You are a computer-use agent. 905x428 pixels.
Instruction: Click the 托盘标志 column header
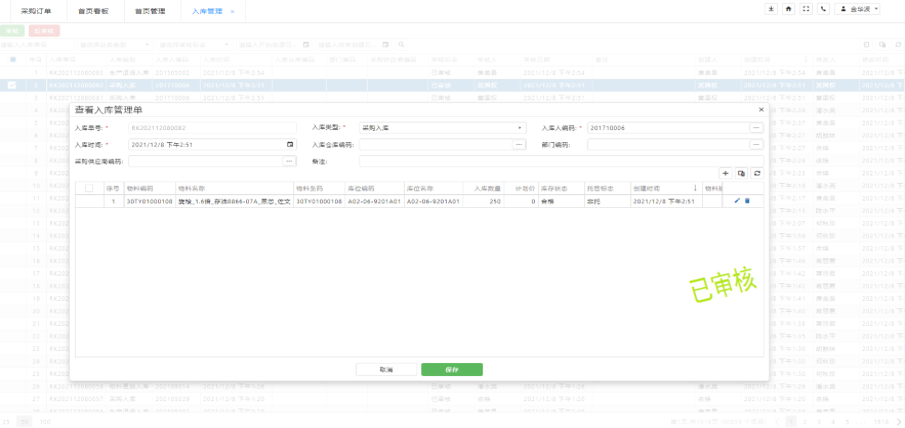(607, 188)
